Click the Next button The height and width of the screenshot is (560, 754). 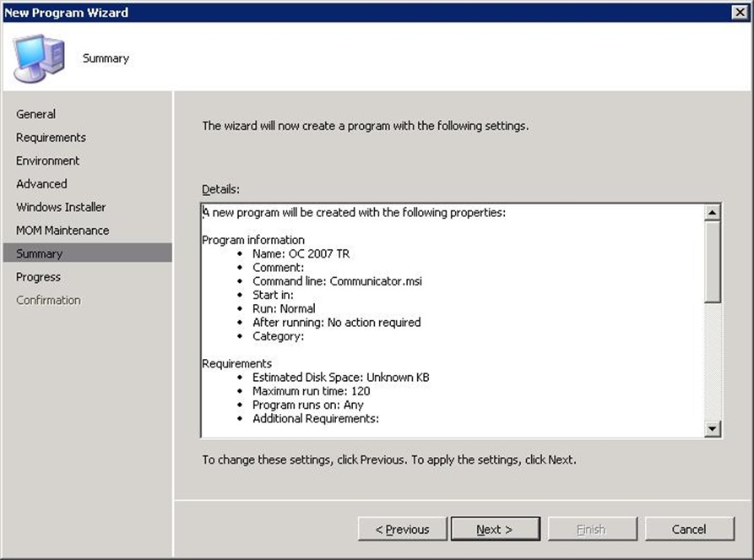[x=495, y=530]
